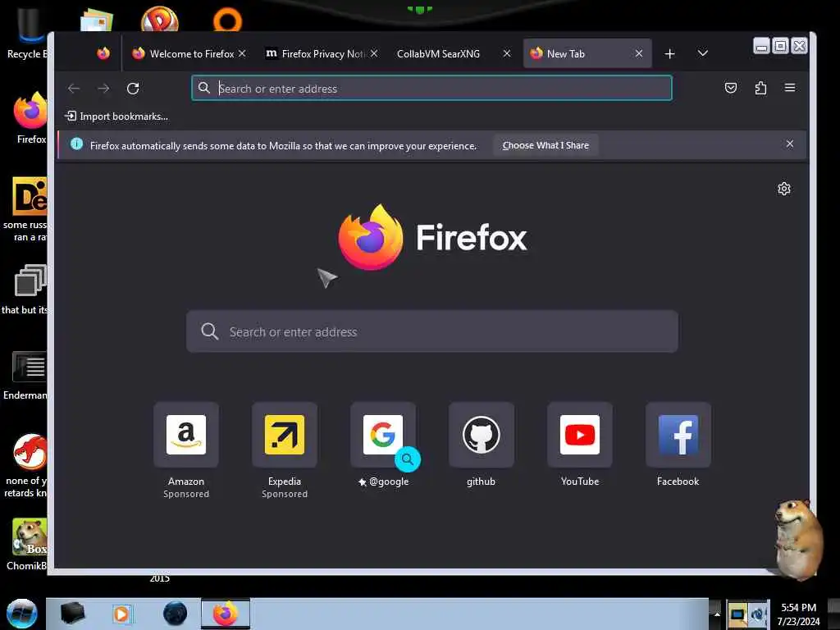Close the Welcome to Firefox tab
The width and height of the screenshot is (840, 630).
[242, 53]
